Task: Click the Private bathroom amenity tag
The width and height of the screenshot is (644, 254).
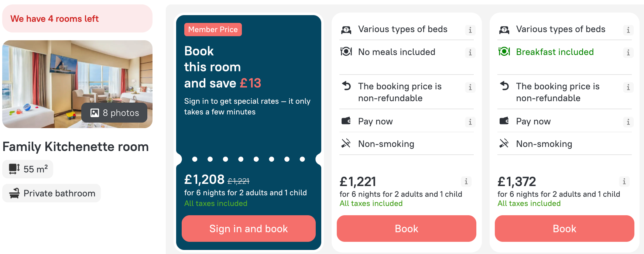Action: click(x=52, y=193)
